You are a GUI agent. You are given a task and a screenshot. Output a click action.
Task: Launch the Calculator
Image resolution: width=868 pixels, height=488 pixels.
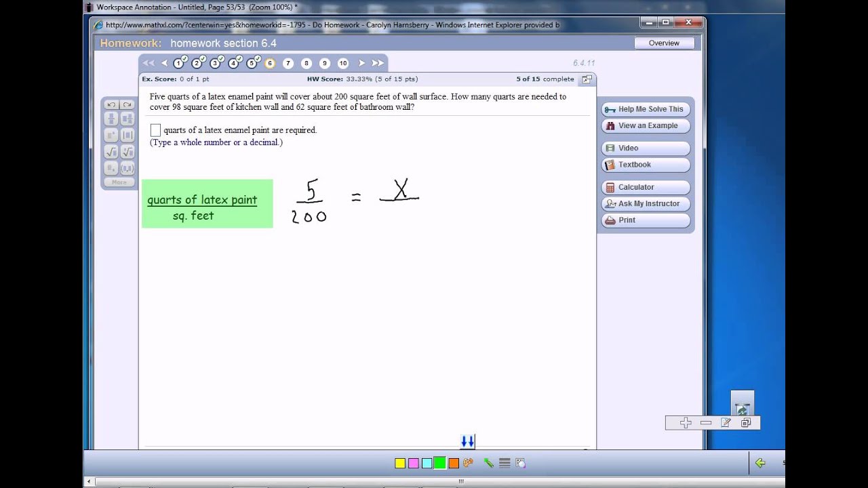(x=646, y=187)
